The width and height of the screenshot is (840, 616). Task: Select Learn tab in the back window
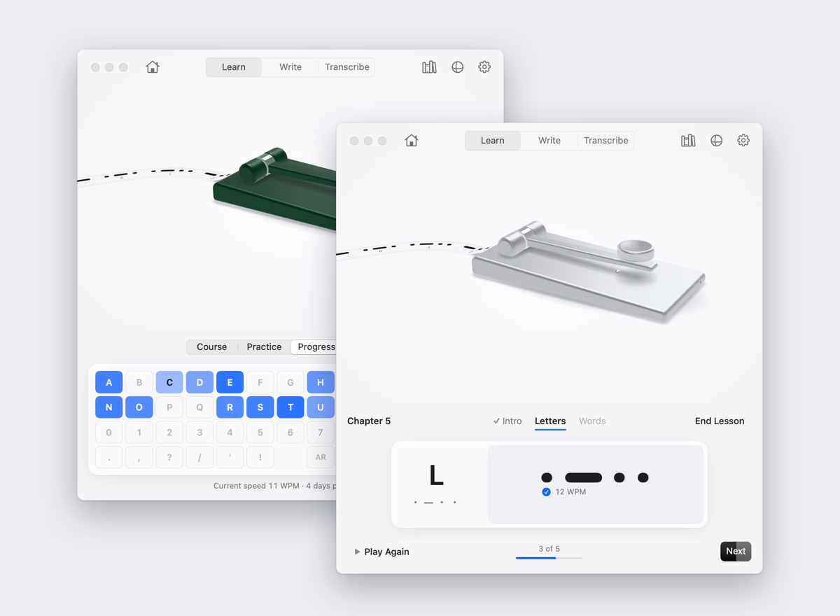pyautogui.click(x=234, y=66)
